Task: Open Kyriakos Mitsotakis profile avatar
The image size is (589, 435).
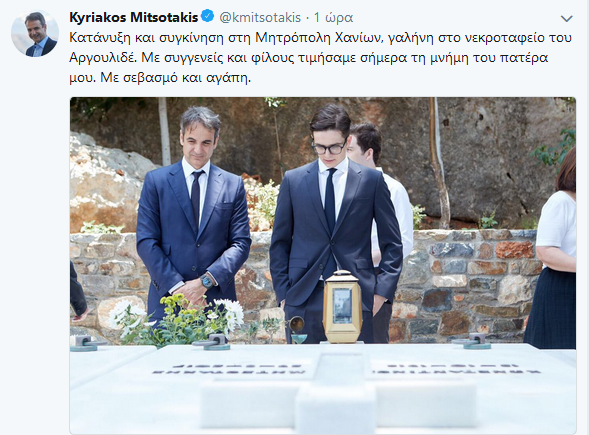Action: click(x=35, y=34)
